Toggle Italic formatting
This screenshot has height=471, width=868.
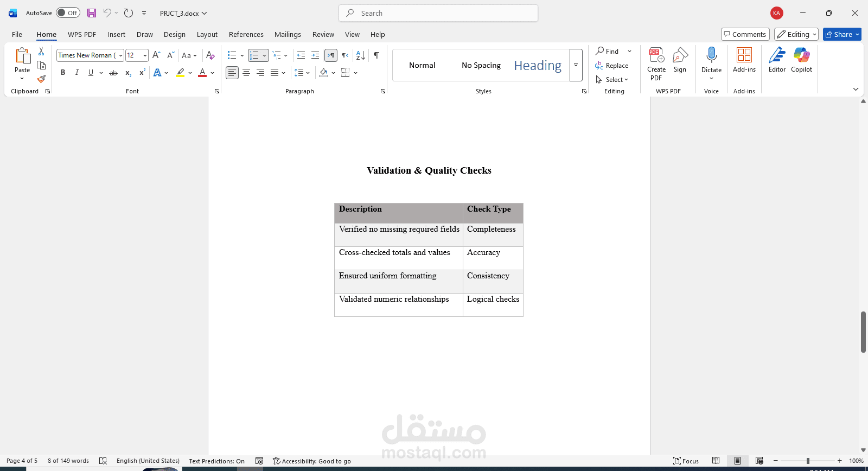tap(77, 73)
